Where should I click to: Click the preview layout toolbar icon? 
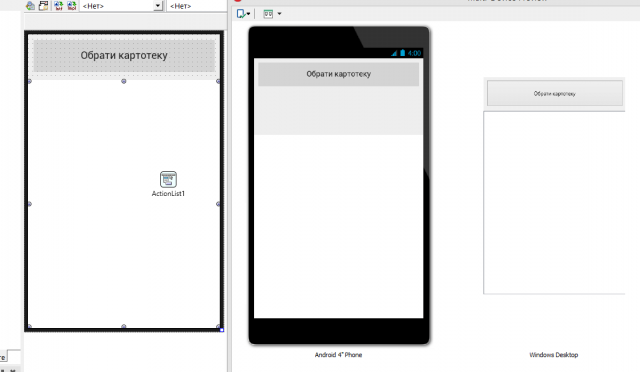point(268,14)
